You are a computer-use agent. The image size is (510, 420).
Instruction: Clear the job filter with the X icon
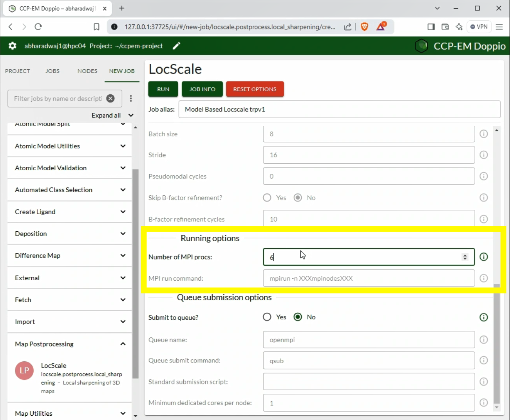click(110, 98)
